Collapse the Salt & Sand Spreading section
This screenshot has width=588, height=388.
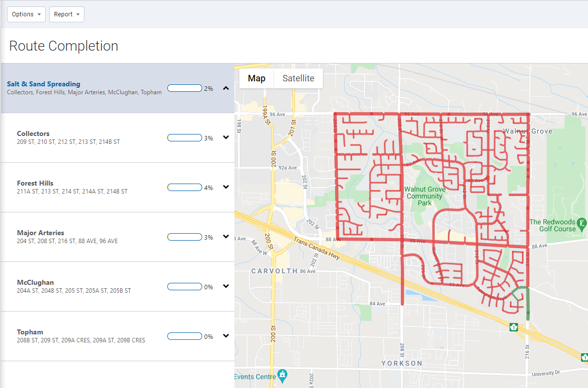pyautogui.click(x=226, y=88)
